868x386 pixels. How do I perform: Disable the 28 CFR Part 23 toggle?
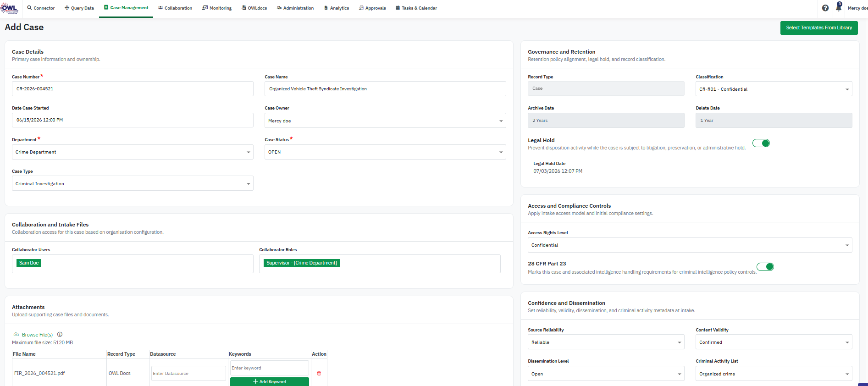click(765, 266)
